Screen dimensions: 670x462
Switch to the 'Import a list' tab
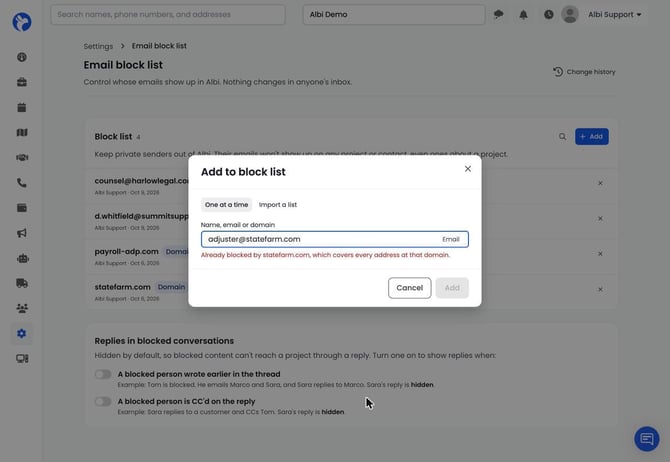click(x=278, y=205)
